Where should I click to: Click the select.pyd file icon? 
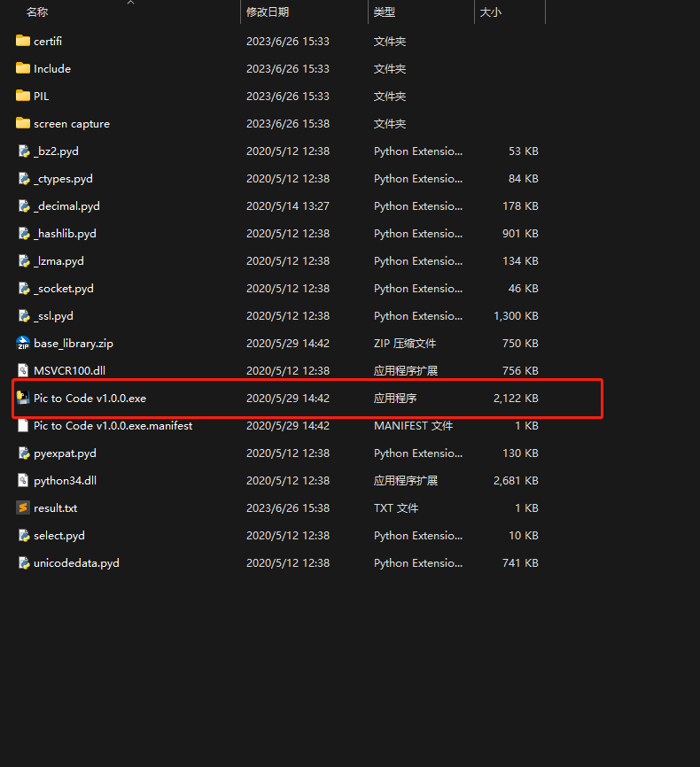tap(24, 535)
